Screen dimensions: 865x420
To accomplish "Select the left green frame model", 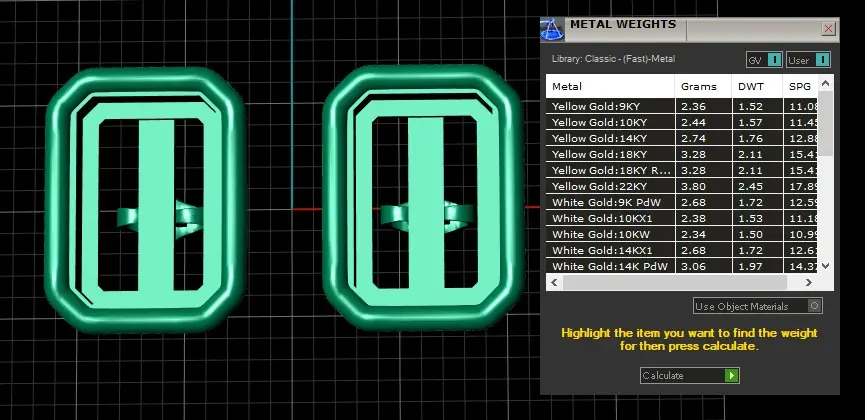I will [145, 200].
